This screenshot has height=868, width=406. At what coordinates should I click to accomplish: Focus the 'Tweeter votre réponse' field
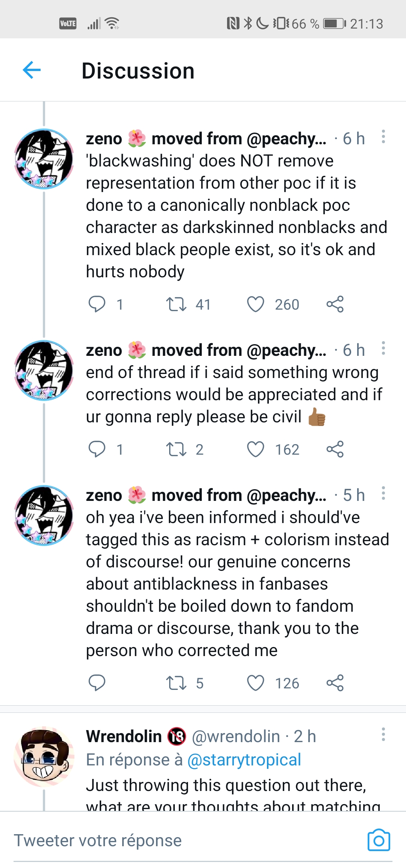point(188,841)
